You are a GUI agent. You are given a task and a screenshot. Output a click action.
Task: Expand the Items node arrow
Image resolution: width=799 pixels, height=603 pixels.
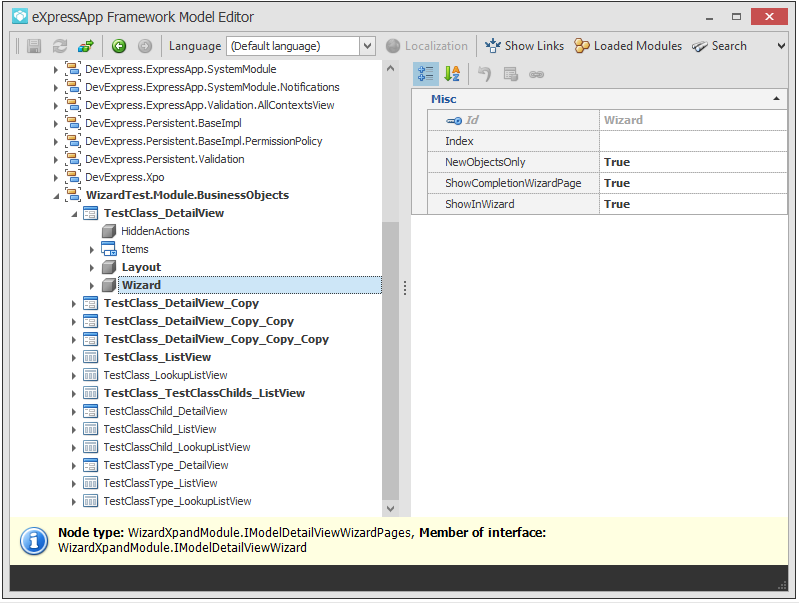92,250
